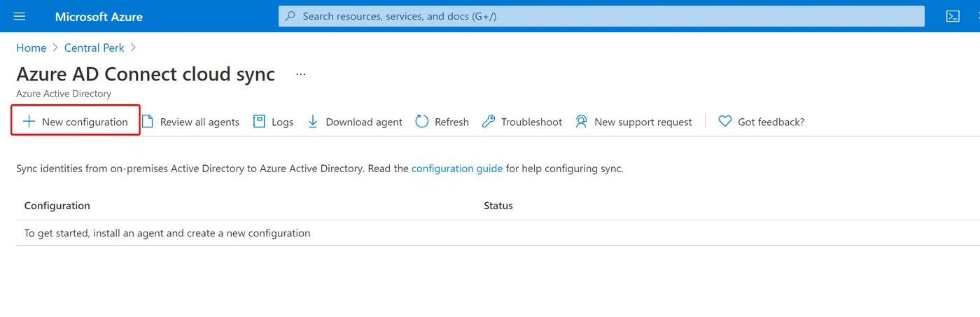Image resolution: width=980 pixels, height=317 pixels.
Task: Click the Configuration column header
Action: click(x=57, y=206)
